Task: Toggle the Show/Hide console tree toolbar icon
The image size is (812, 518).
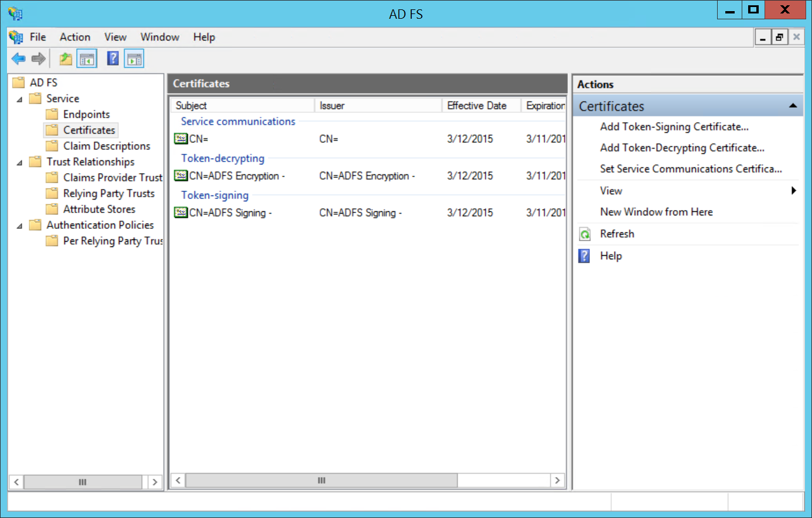Action: click(86, 58)
